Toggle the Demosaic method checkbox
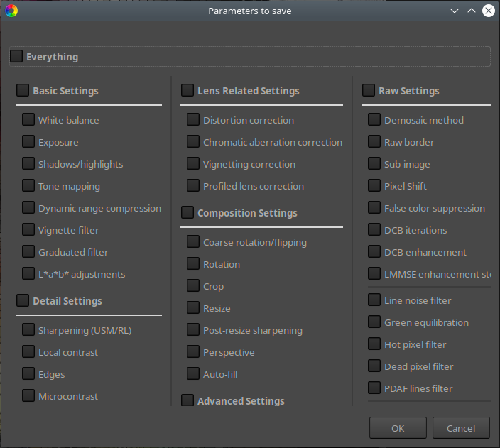Viewport: 500px width, 448px height. point(374,120)
